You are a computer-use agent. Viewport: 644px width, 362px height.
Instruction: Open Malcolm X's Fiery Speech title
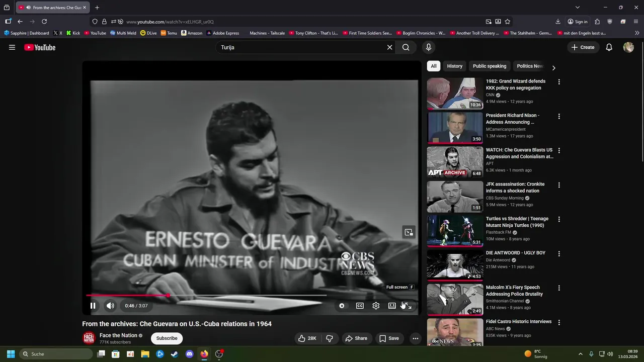[x=514, y=291]
